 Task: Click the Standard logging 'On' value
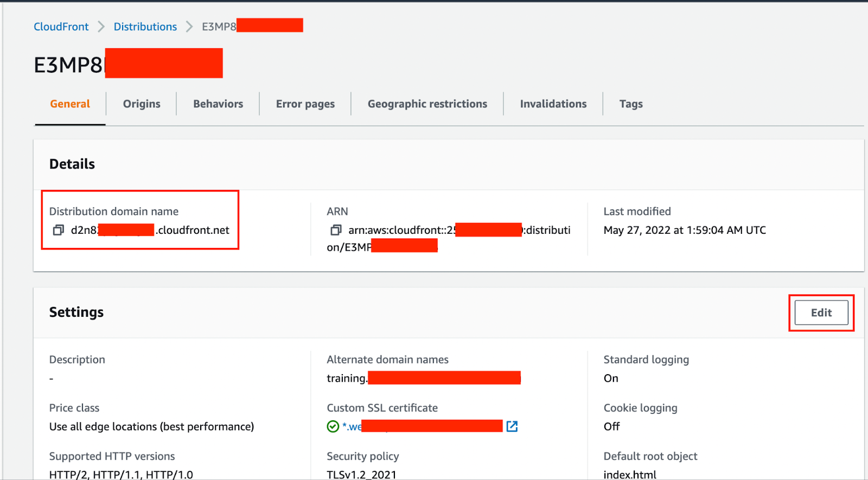611,378
